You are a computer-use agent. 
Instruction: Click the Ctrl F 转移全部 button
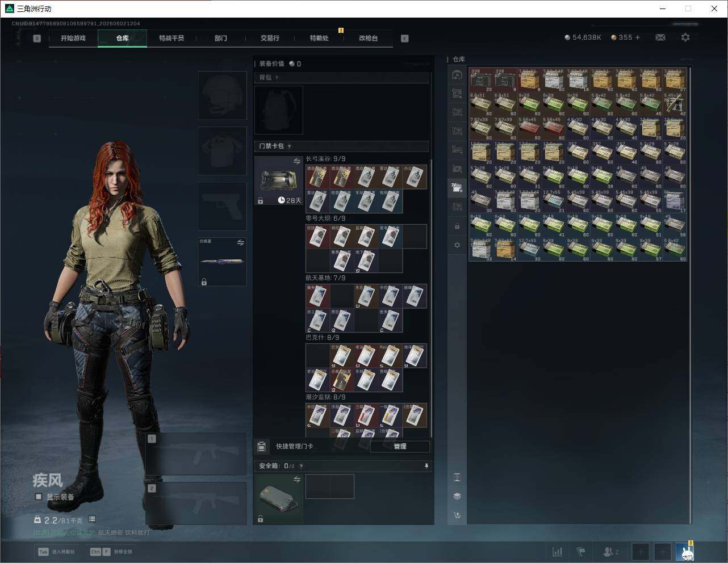[111, 552]
